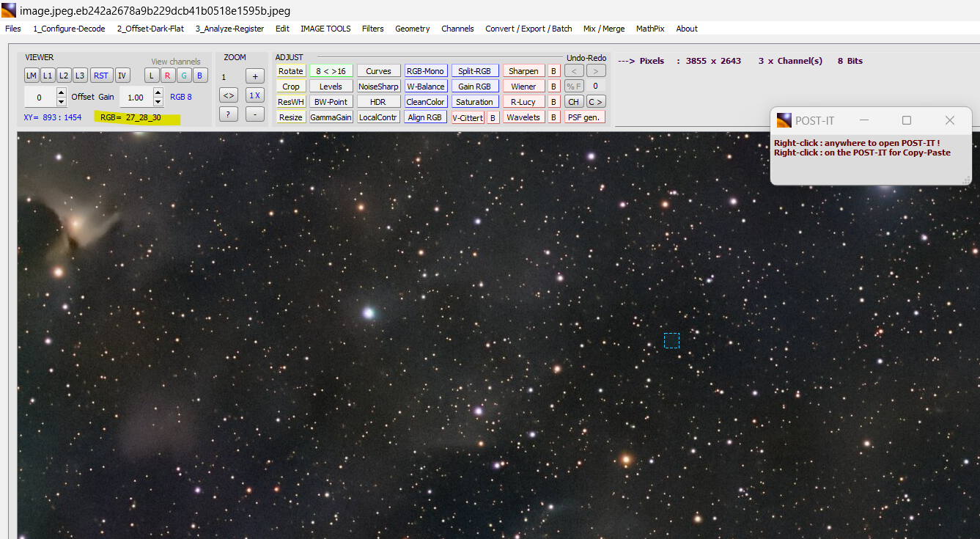Image resolution: width=980 pixels, height=539 pixels.
Task: Open the About menu
Action: 687,29
